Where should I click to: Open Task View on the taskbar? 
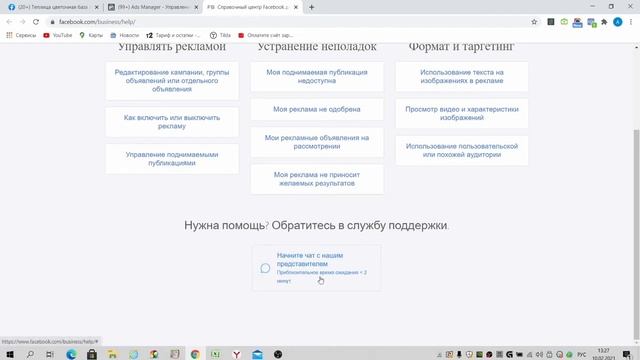coord(50,354)
